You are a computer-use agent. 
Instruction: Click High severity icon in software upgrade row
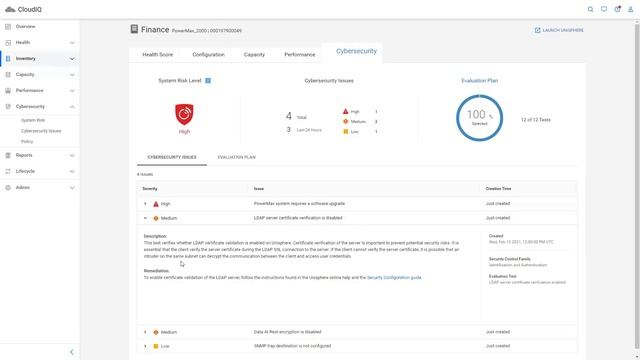(x=156, y=204)
